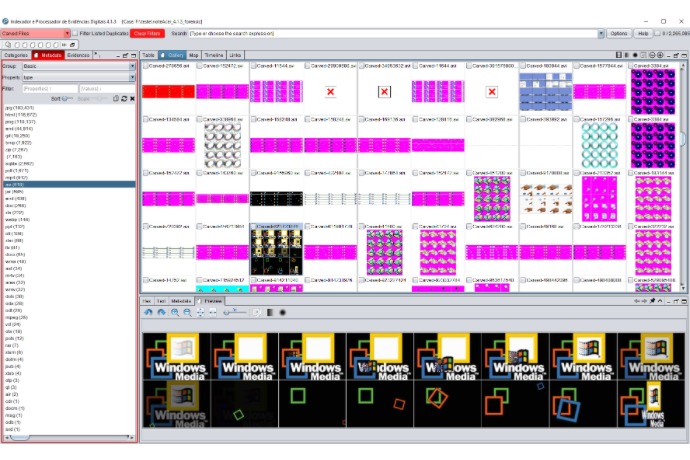Open the Timeline tab
Image resolution: width=690 pixels, height=460 pixels.
tap(214, 55)
